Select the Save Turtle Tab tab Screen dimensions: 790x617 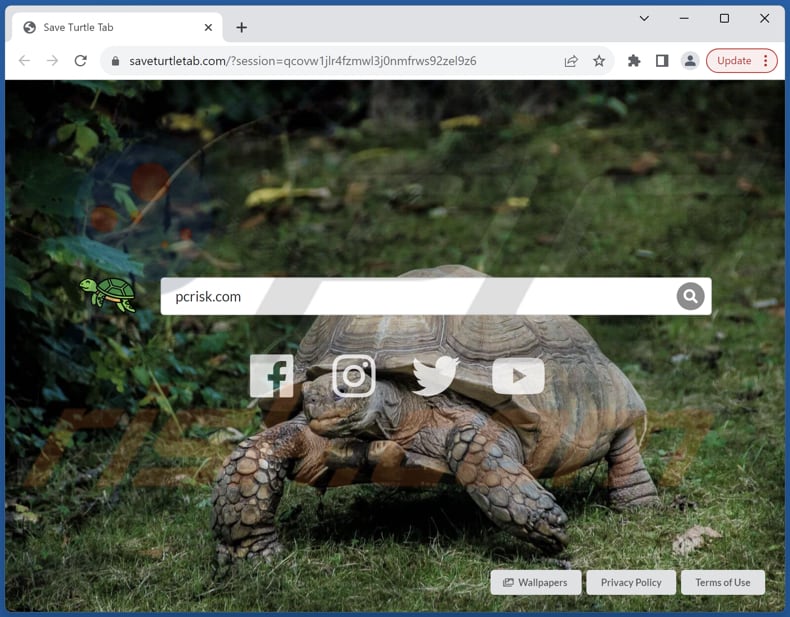(x=117, y=27)
